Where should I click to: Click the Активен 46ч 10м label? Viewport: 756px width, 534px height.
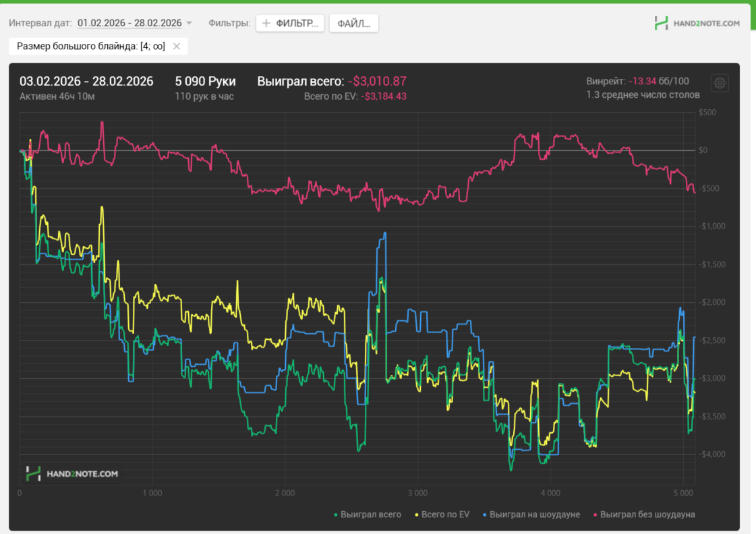[x=57, y=96]
